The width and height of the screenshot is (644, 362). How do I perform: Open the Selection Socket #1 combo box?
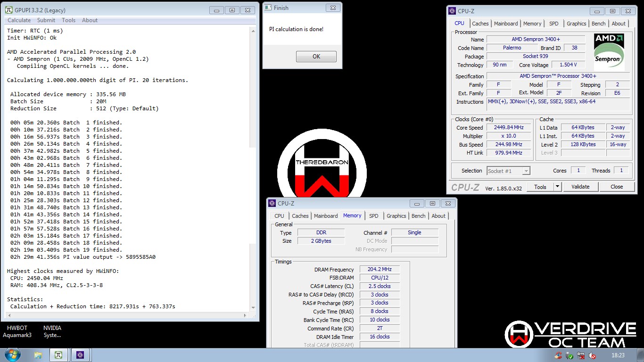click(x=508, y=171)
